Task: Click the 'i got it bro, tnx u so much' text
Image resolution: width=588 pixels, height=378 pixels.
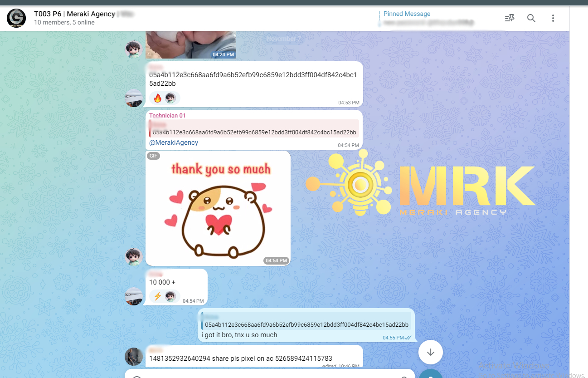Action: 239,335
